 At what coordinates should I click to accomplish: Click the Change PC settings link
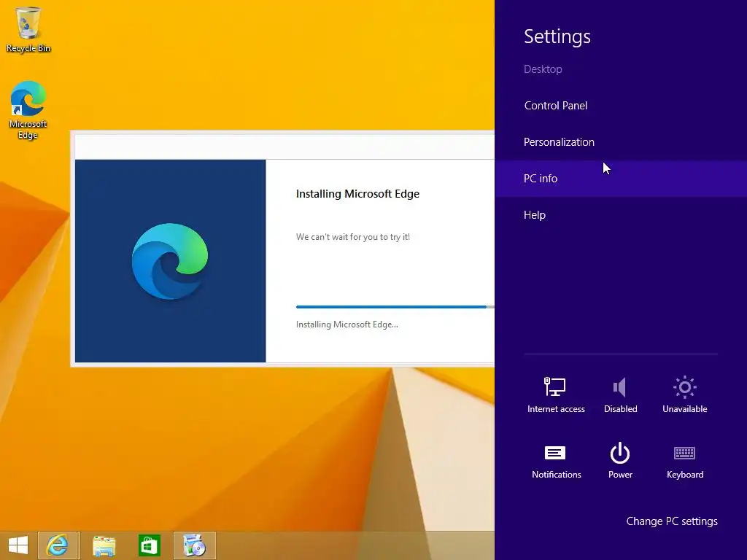[672, 521]
